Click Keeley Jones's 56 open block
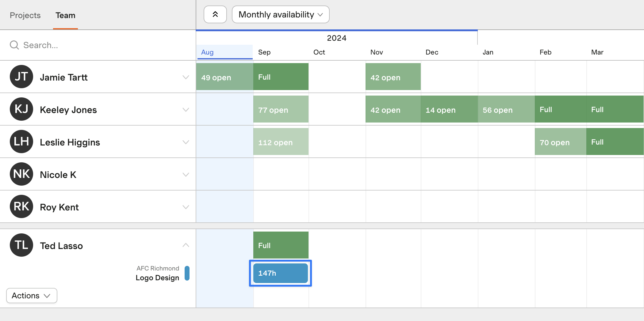Image resolution: width=644 pixels, height=321 pixels. [506, 109]
